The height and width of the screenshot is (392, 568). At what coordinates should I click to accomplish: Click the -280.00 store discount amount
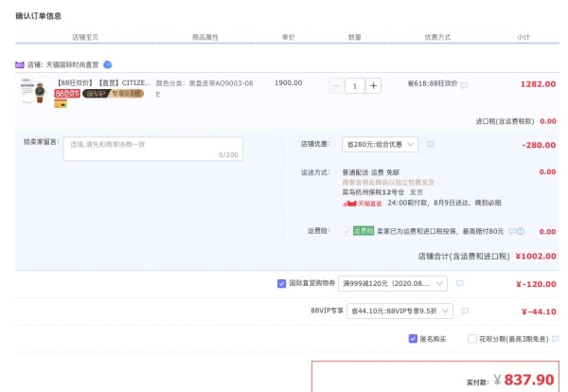[x=539, y=145]
